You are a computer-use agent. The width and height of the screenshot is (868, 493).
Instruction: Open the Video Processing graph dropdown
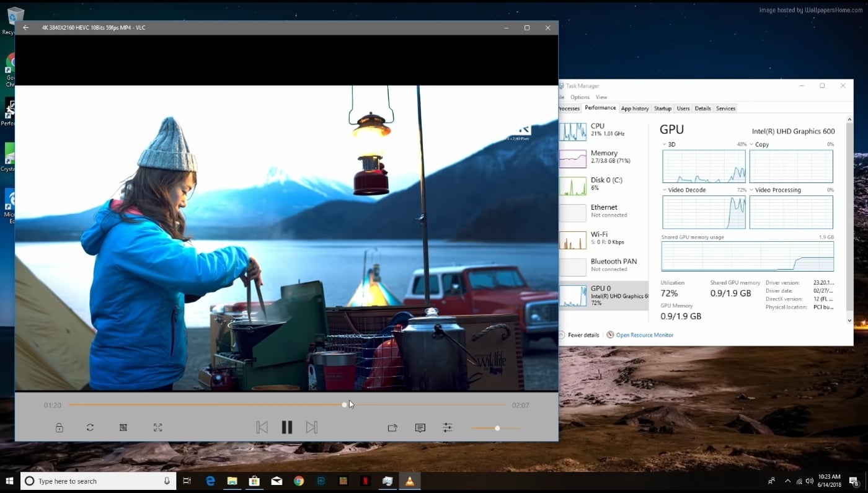[751, 190]
